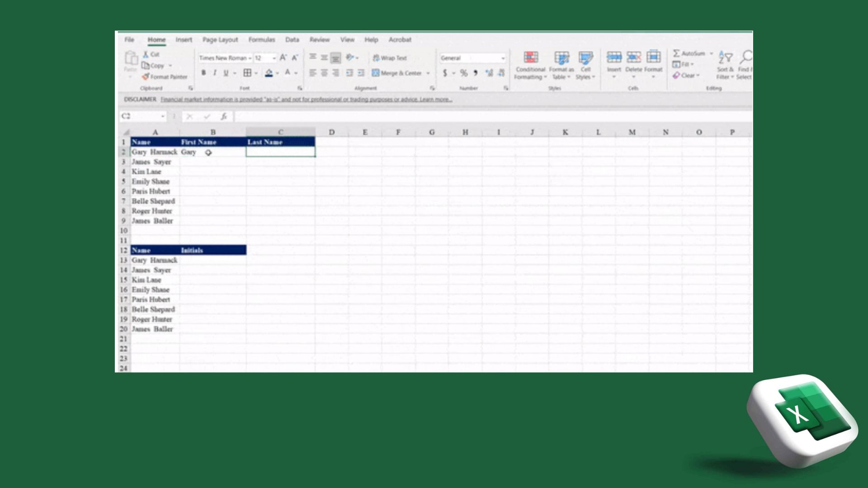Click Merge & Center button
Viewport: 868px width, 488px height.
[x=396, y=73]
